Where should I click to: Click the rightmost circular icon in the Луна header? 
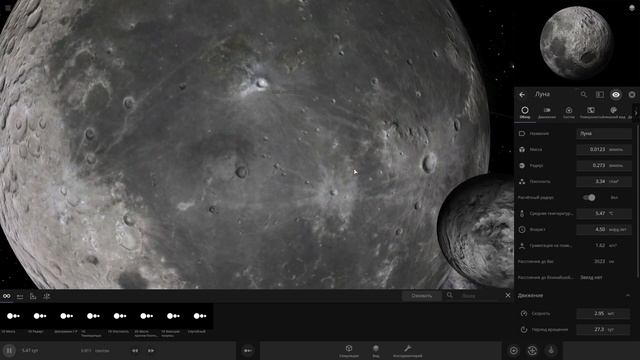632,95
